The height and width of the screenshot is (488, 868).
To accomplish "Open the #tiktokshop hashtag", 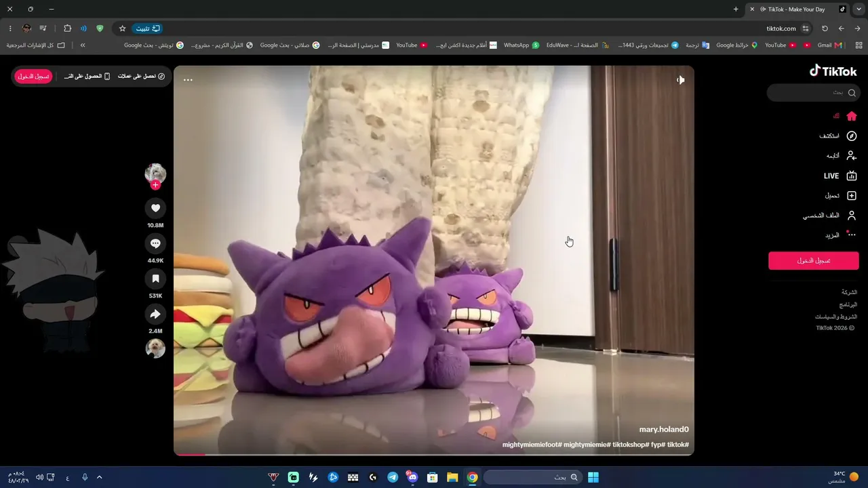I will pyautogui.click(x=630, y=445).
